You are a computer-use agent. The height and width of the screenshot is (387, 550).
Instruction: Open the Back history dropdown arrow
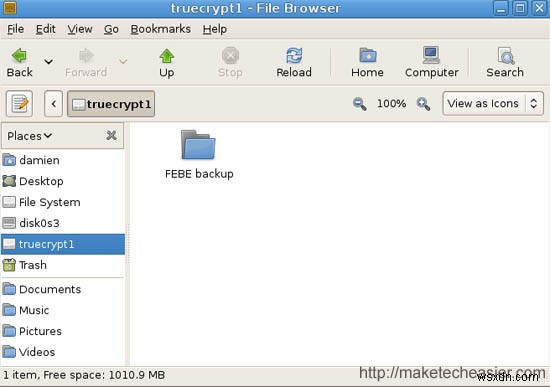point(48,62)
